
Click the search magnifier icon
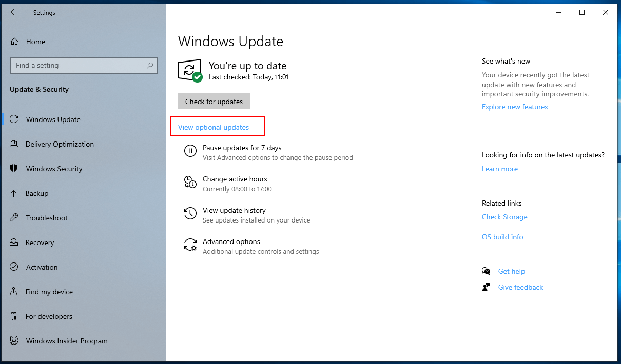[x=150, y=66]
